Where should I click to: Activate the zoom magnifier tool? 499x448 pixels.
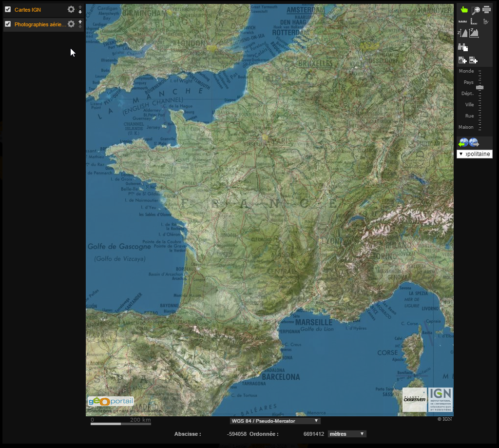tap(475, 10)
